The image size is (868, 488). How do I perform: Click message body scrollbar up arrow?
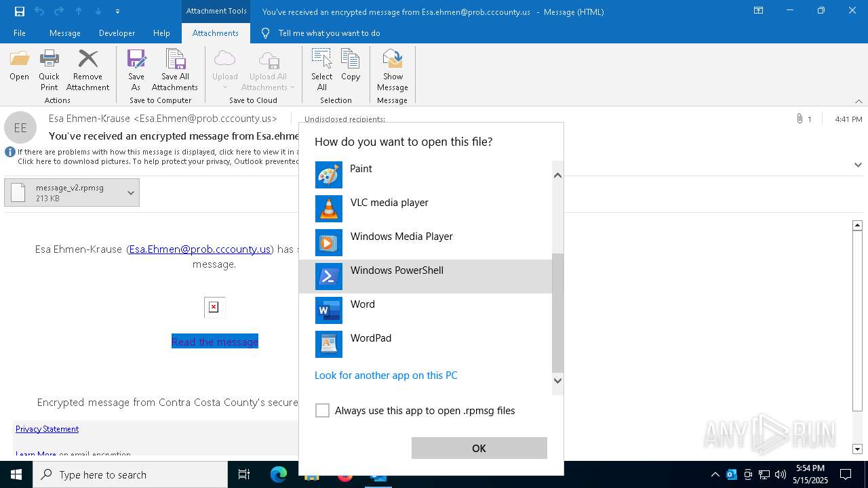pyautogui.click(x=857, y=225)
